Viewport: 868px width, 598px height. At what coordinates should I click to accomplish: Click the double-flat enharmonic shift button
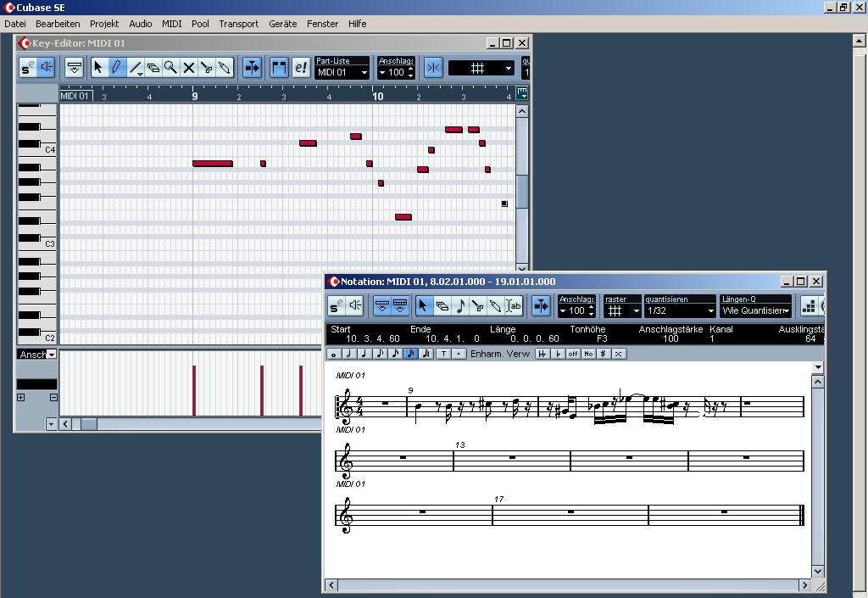[542, 354]
